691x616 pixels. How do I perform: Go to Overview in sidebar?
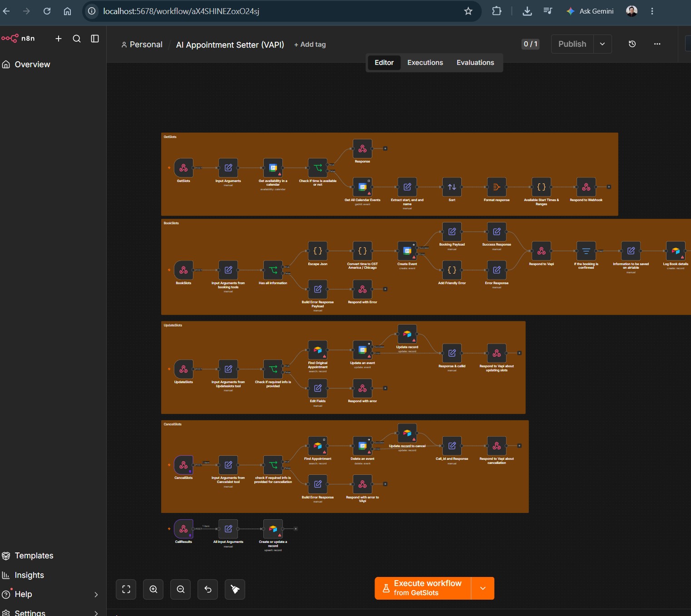[x=32, y=64]
